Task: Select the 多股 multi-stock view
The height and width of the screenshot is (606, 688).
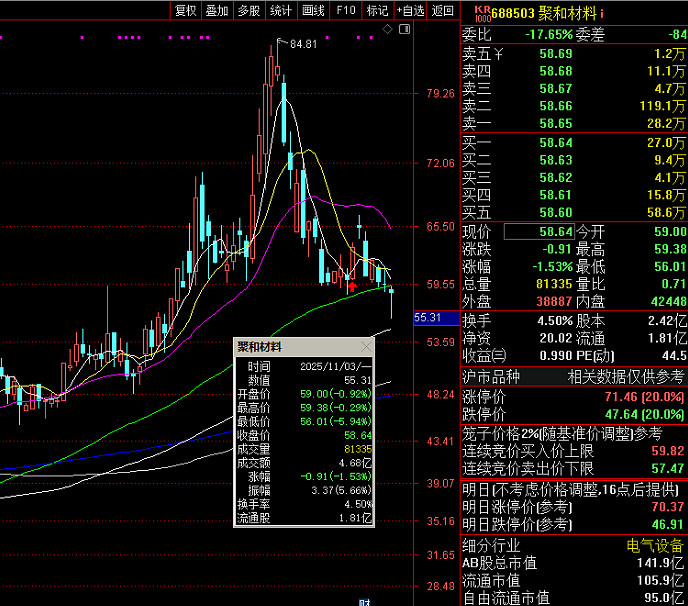Action: pos(249,10)
